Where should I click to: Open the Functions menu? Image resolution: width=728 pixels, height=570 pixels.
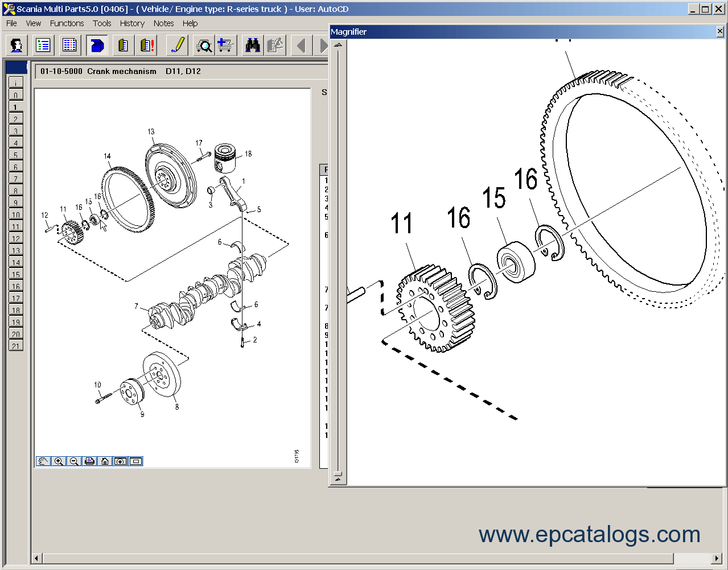click(67, 23)
